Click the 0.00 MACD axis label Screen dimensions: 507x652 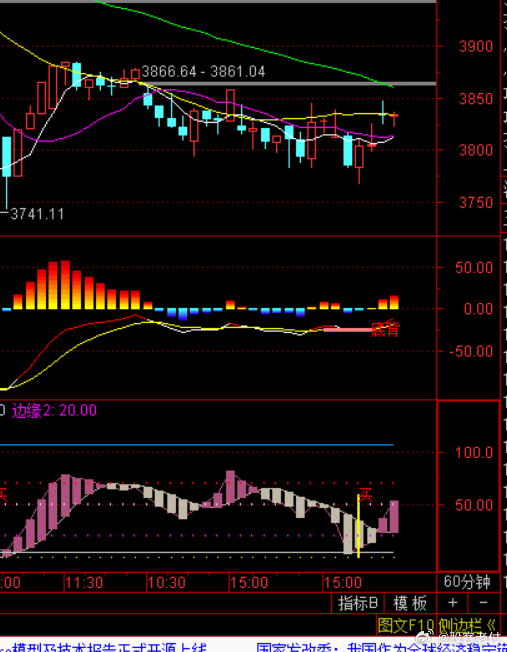pyautogui.click(x=478, y=309)
